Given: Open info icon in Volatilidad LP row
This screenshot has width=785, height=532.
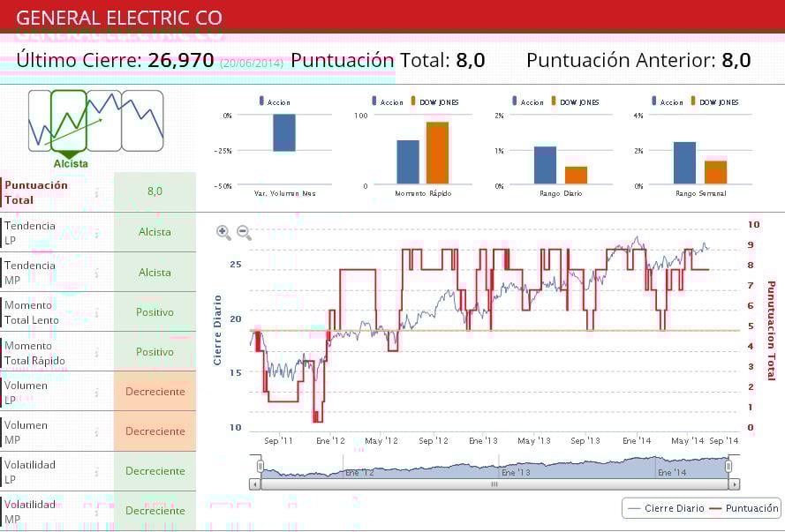Looking at the screenshot, I should pos(96,472).
